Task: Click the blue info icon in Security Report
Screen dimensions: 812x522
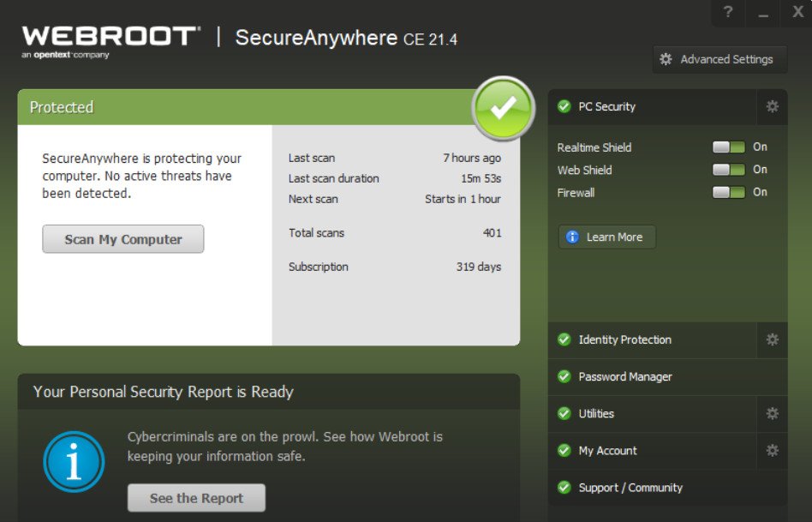Action: coord(74,462)
